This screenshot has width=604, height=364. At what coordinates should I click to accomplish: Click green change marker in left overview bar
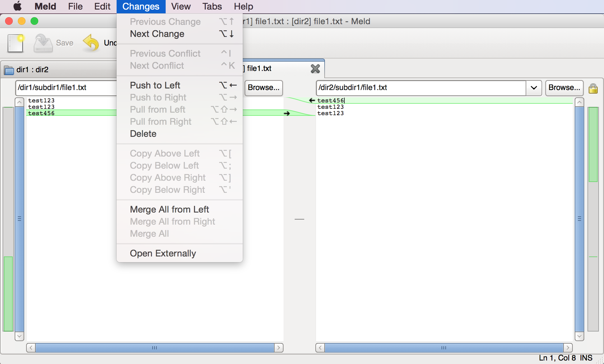(x=8, y=294)
